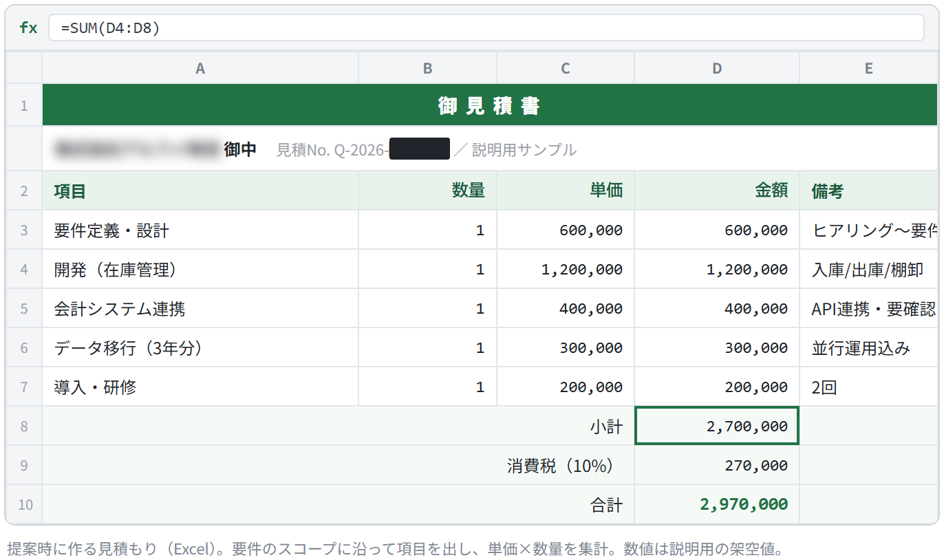
Task: Select column E header
Action: click(x=869, y=68)
